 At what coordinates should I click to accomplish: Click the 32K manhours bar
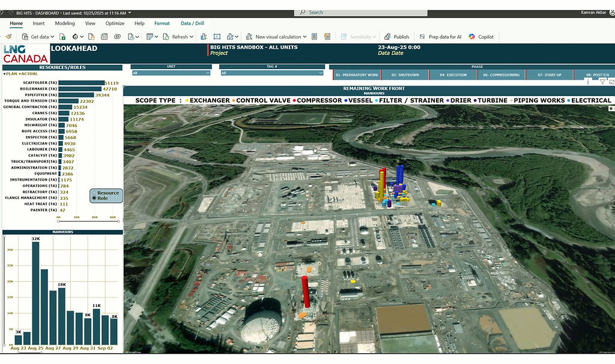(35, 293)
